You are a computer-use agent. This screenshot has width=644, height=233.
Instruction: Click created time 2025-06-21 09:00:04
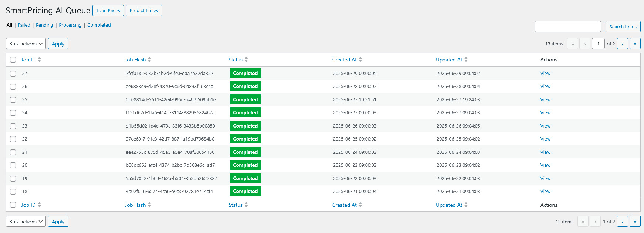[x=355, y=191]
